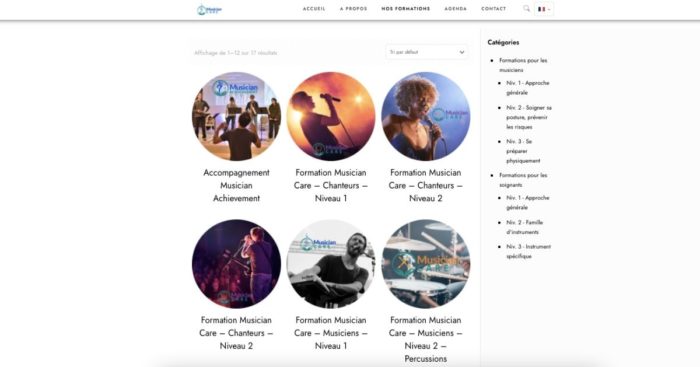
Task: Open the Accompagnement Musician Achievement thumbnail
Action: point(236,116)
